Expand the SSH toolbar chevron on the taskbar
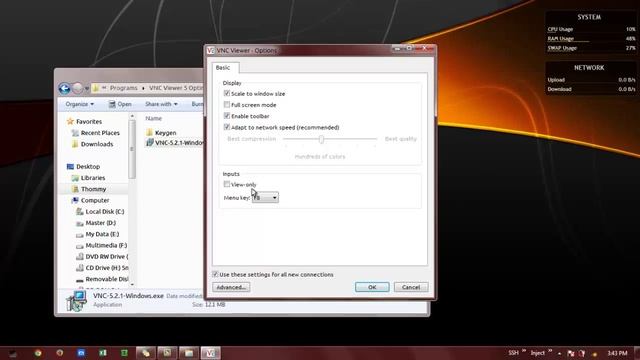Image resolution: width=640 pixels, height=360 pixels. point(524,351)
